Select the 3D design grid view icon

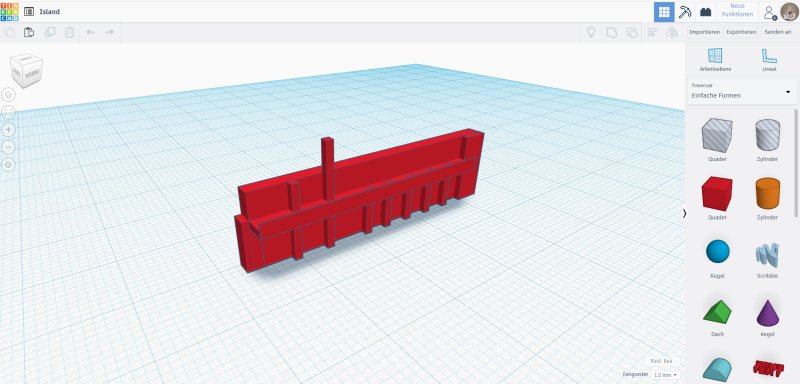[x=664, y=12]
